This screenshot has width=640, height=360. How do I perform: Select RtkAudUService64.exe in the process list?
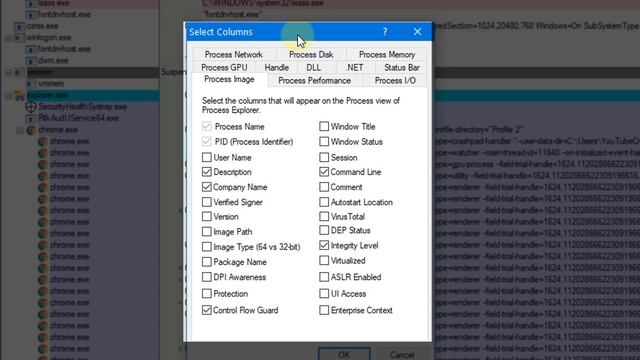78,118
